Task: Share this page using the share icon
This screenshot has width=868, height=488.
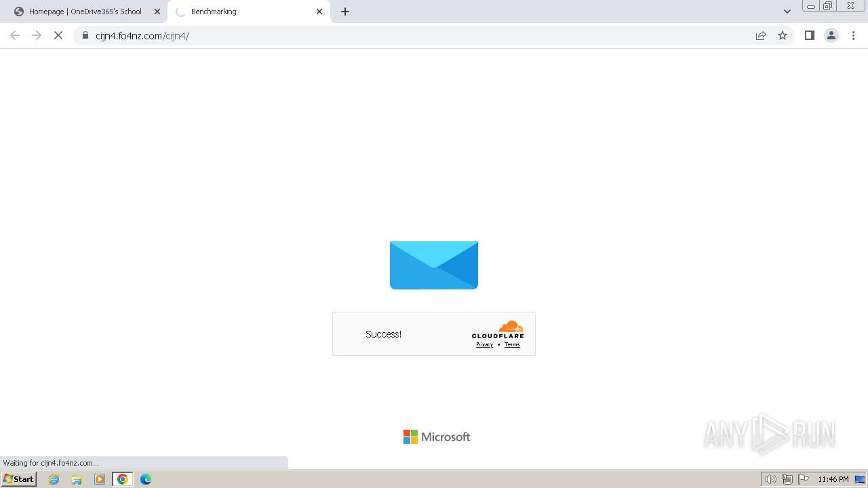Action: [x=761, y=35]
